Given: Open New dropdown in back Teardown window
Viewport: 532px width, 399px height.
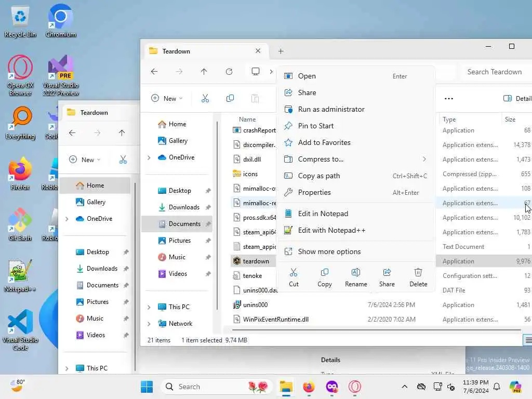Looking at the screenshot, I should coord(85,160).
